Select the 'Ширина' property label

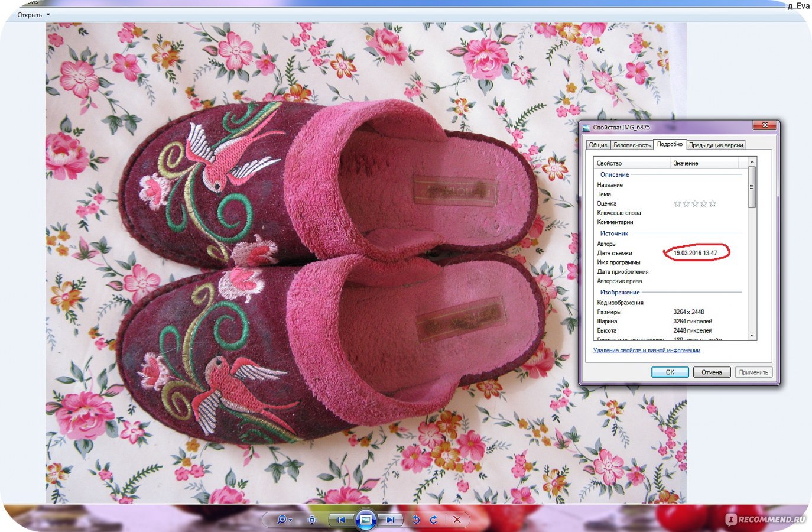point(607,322)
